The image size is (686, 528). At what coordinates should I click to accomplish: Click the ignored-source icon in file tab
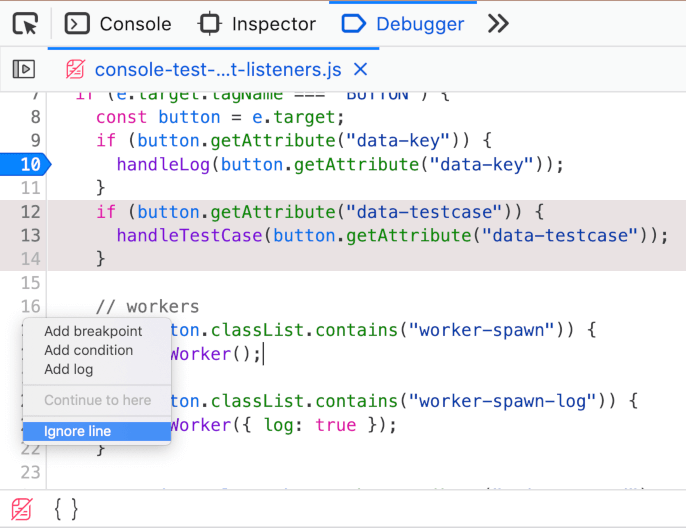(x=75, y=69)
